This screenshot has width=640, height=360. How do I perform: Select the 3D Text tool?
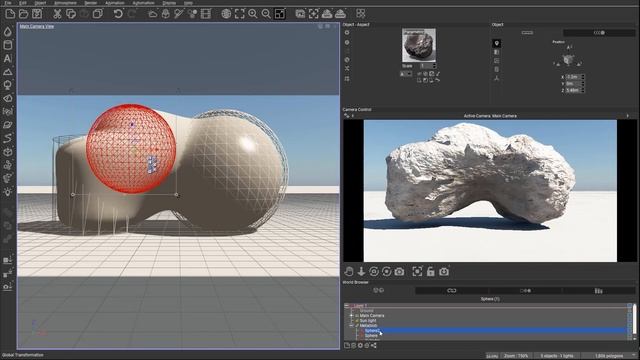(8, 58)
